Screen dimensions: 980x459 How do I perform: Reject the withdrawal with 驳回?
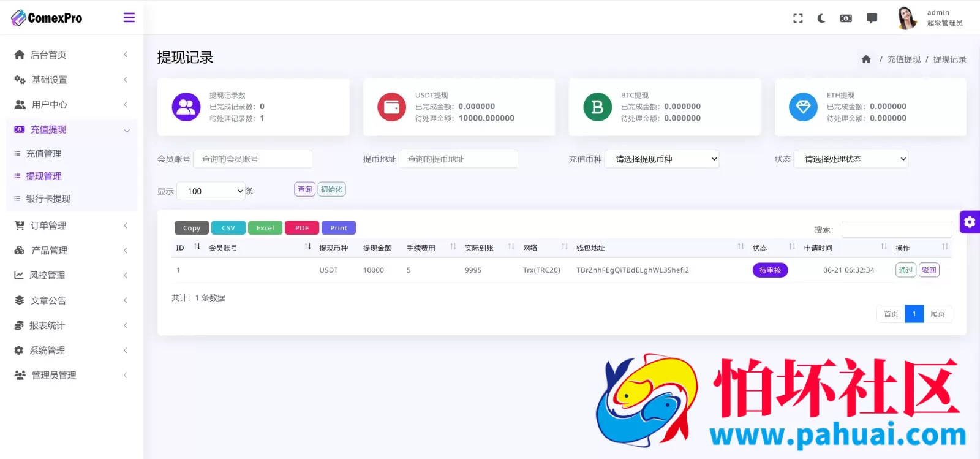point(929,270)
